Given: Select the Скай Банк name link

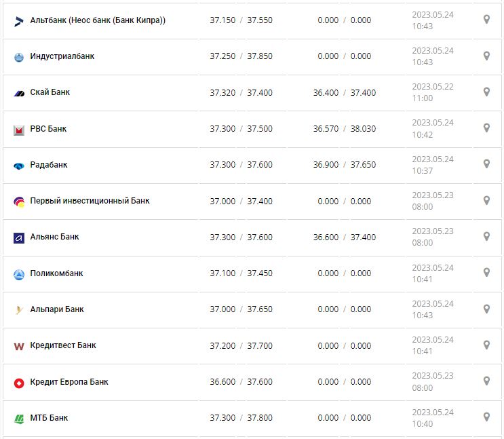Looking at the screenshot, I should pos(50,92).
